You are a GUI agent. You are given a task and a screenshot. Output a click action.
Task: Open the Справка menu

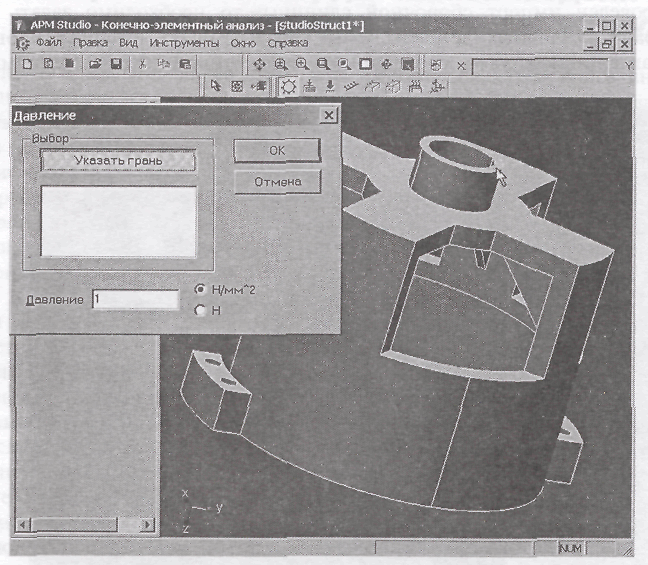tap(288, 43)
